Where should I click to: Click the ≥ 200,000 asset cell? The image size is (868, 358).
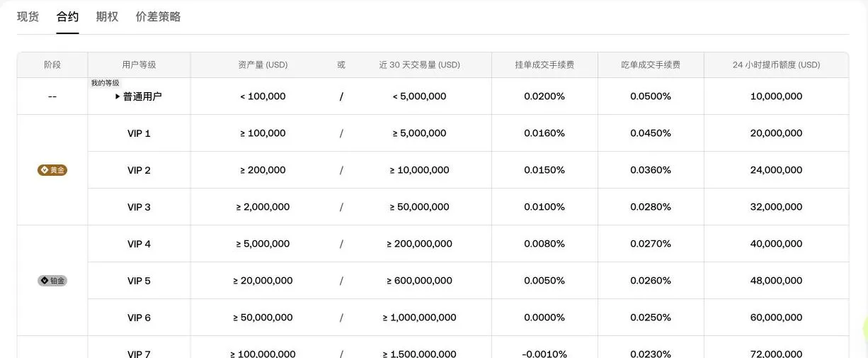click(263, 170)
